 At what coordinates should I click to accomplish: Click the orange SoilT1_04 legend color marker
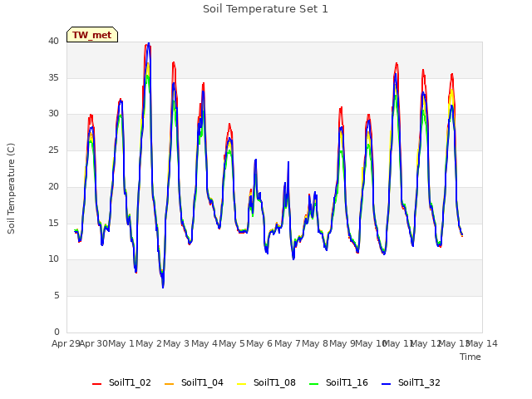[x=169, y=384]
